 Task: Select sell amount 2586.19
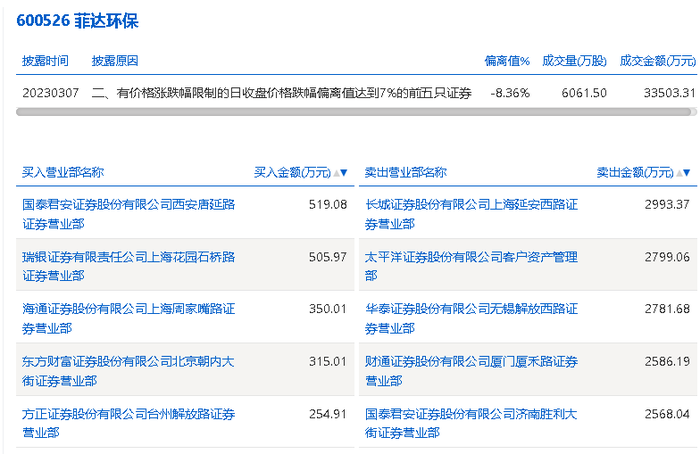tap(667, 361)
